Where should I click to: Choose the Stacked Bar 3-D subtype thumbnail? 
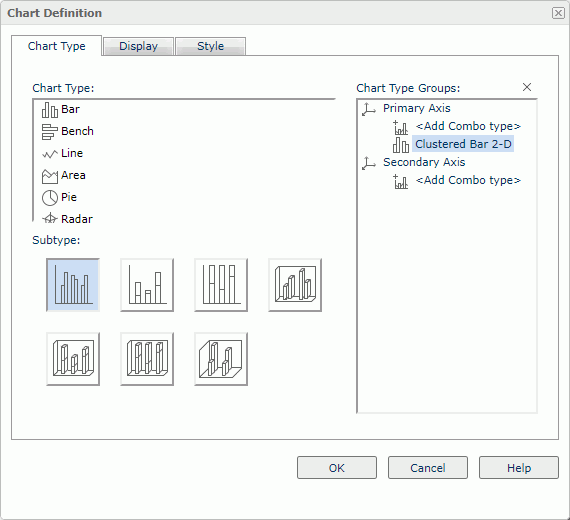click(73, 359)
